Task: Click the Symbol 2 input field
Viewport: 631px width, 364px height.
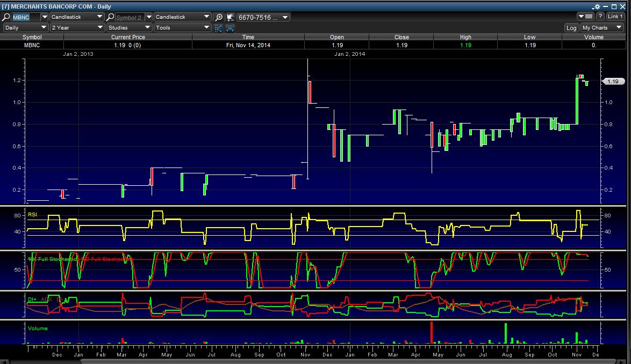Action: pos(129,17)
